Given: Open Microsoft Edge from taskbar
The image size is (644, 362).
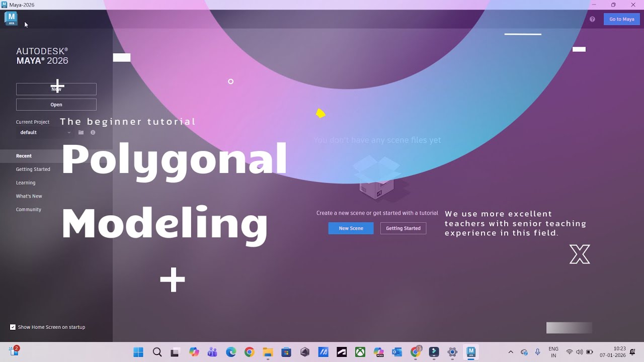Looking at the screenshot, I should (x=231, y=352).
